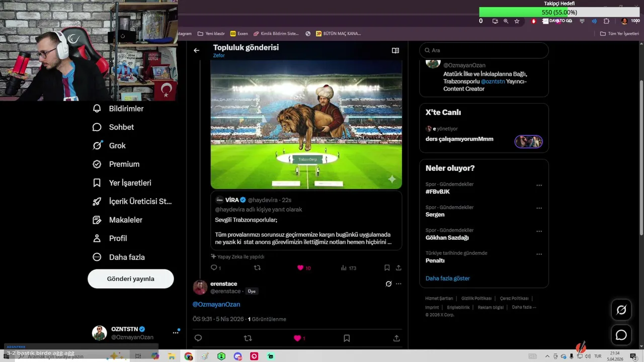Open the OZNTSTN account avatar
This screenshot has height=362, width=644.
click(99, 333)
